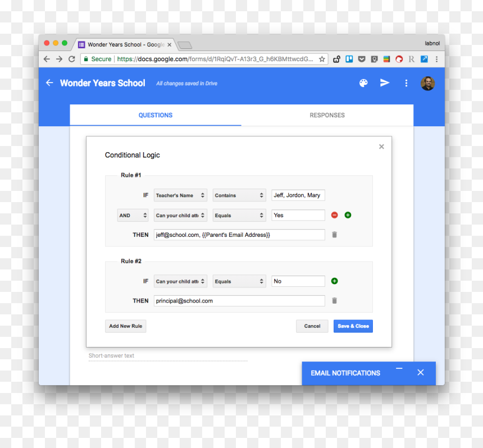
Task: Open the account profile avatar
Action: coord(427,83)
